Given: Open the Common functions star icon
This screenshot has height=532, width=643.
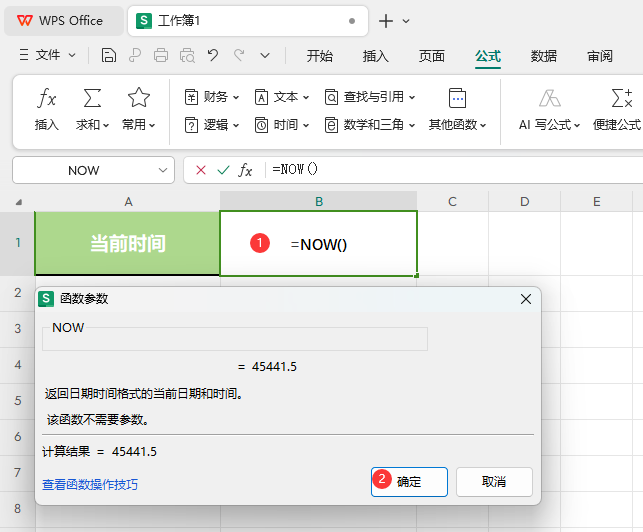Looking at the screenshot, I should [138, 99].
